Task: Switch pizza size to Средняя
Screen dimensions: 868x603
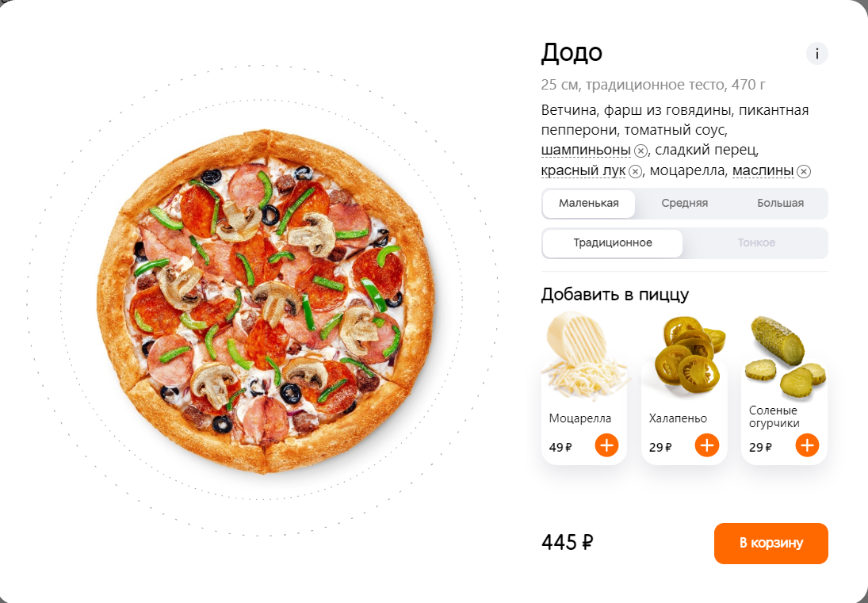Action: click(x=685, y=203)
